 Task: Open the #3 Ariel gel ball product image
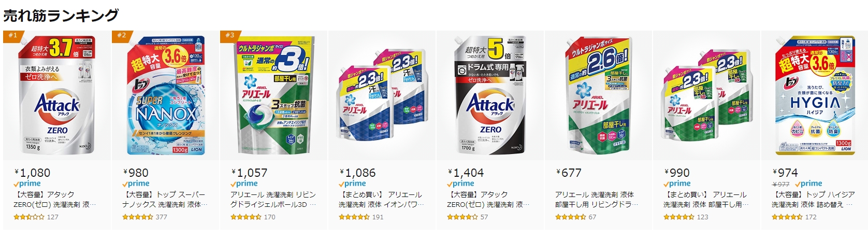click(x=273, y=96)
